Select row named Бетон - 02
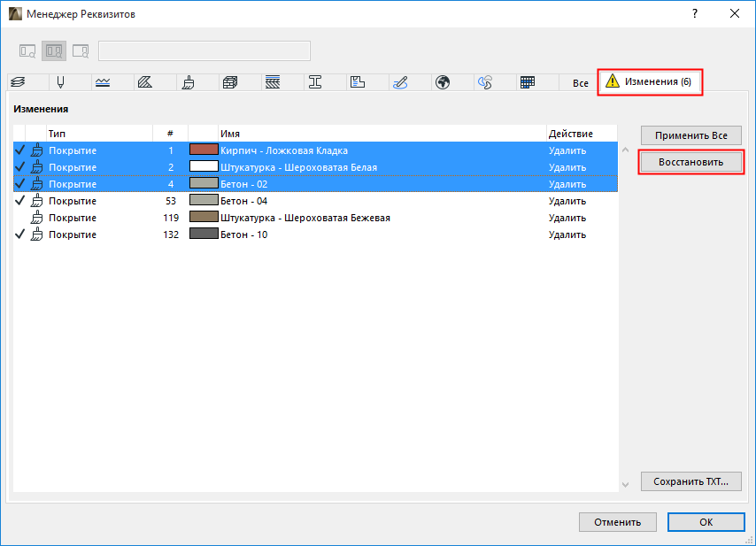The image size is (756, 546). coord(315,184)
